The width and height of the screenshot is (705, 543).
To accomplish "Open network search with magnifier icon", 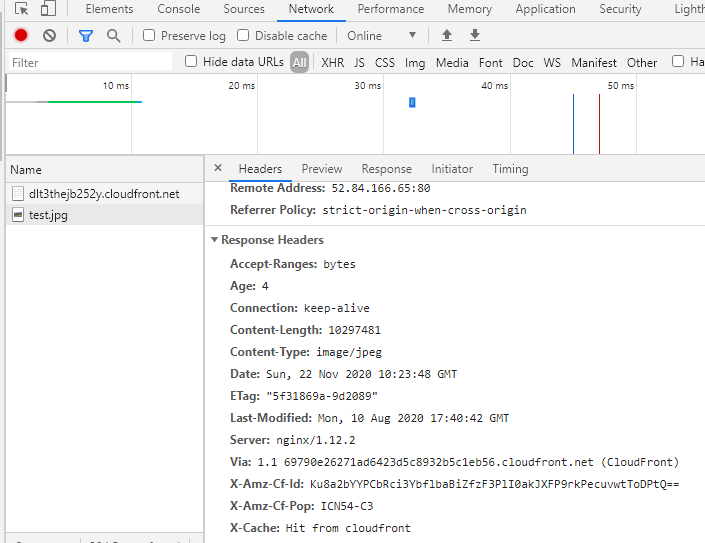I will coord(113,36).
